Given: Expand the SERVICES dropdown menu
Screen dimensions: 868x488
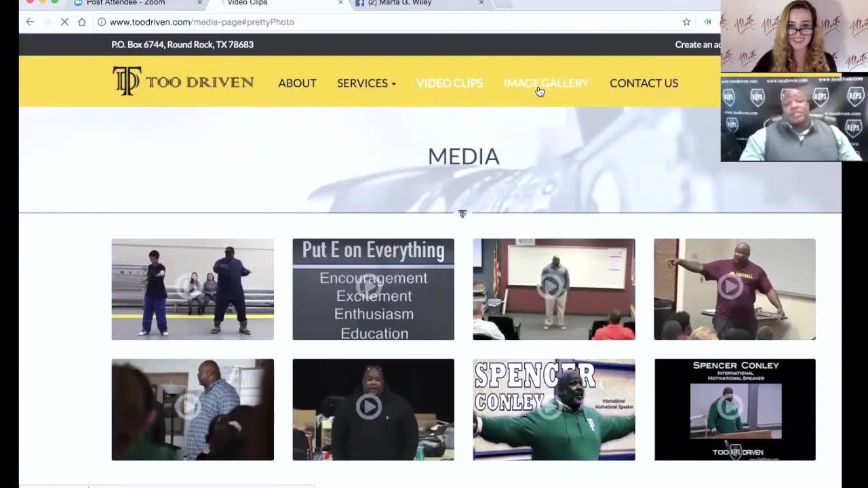Looking at the screenshot, I should point(366,83).
